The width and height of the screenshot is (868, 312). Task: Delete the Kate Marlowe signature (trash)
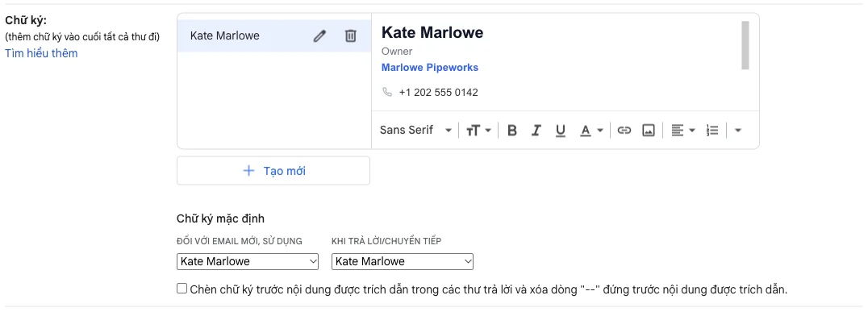click(x=350, y=36)
